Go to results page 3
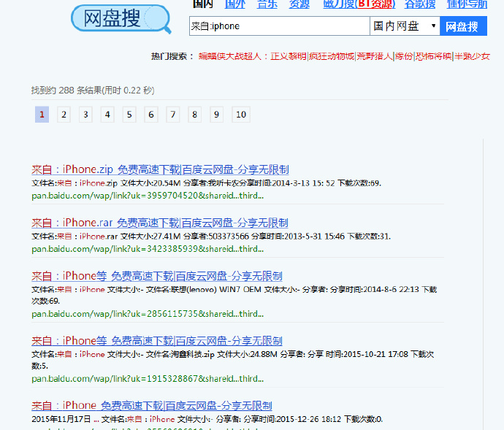This screenshot has width=504, height=430. point(85,115)
